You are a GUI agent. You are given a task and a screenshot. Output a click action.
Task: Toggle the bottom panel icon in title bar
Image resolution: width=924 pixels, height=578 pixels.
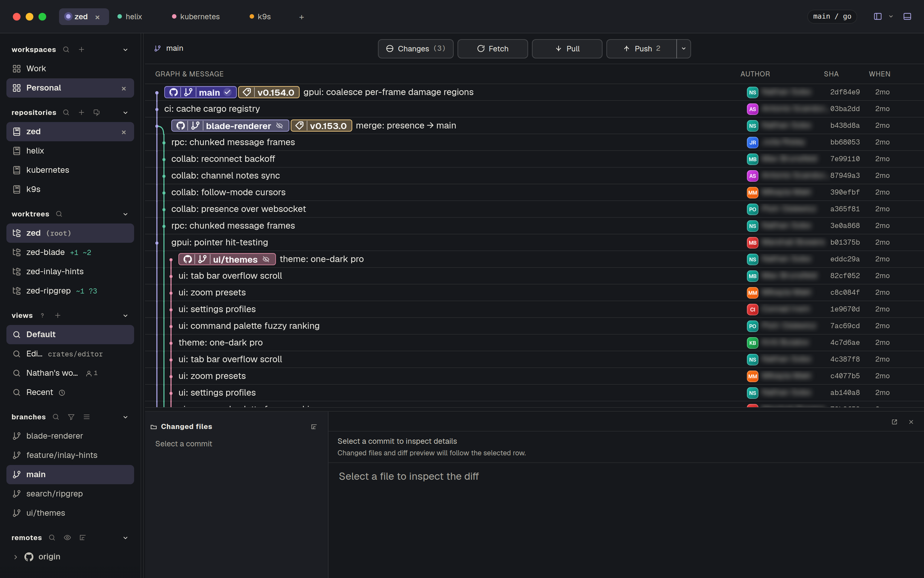point(907,16)
